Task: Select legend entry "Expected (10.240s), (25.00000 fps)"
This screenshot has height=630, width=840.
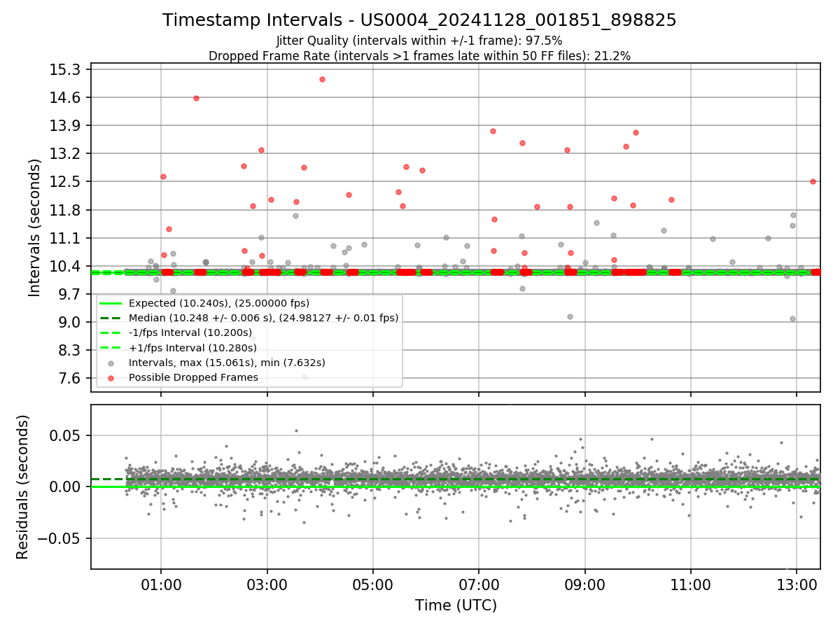Action: [219, 303]
